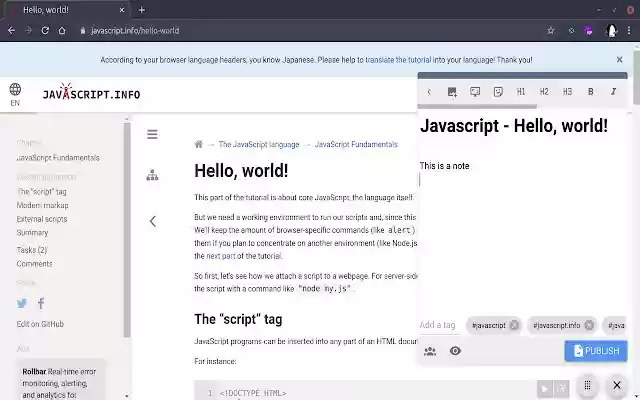Screen dimensions: 640x400
Task: Remove the #javascript tag
Action: 514,325
